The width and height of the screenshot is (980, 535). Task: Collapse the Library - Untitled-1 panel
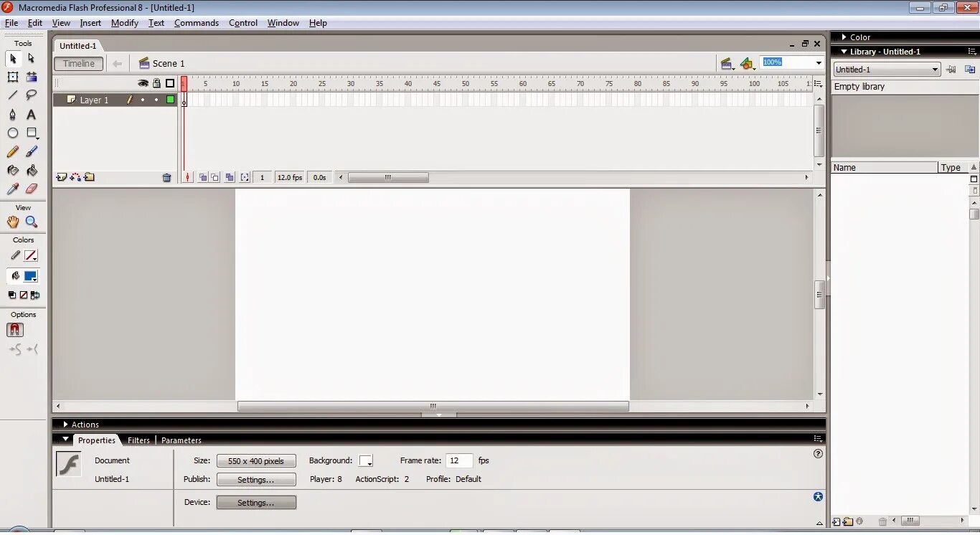coord(844,52)
